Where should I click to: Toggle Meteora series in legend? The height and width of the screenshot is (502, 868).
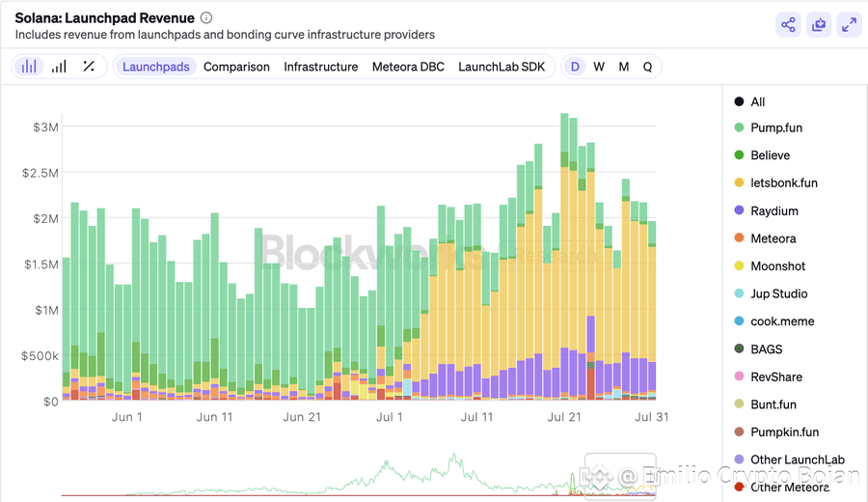(765, 238)
